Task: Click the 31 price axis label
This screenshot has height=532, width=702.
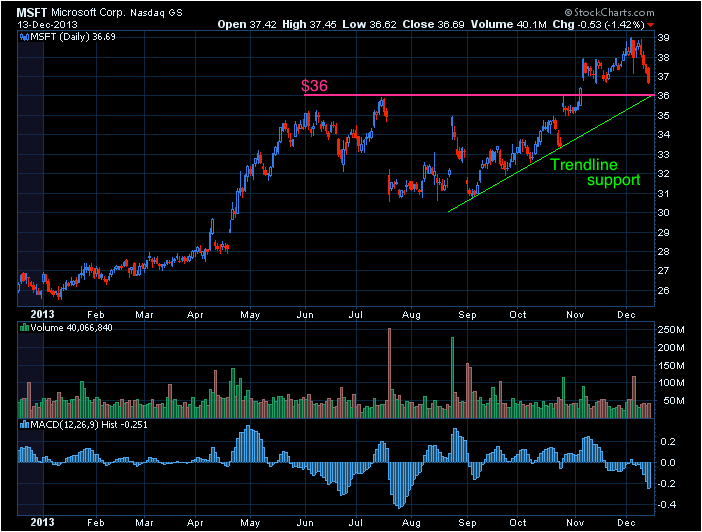Action: [x=663, y=193]
